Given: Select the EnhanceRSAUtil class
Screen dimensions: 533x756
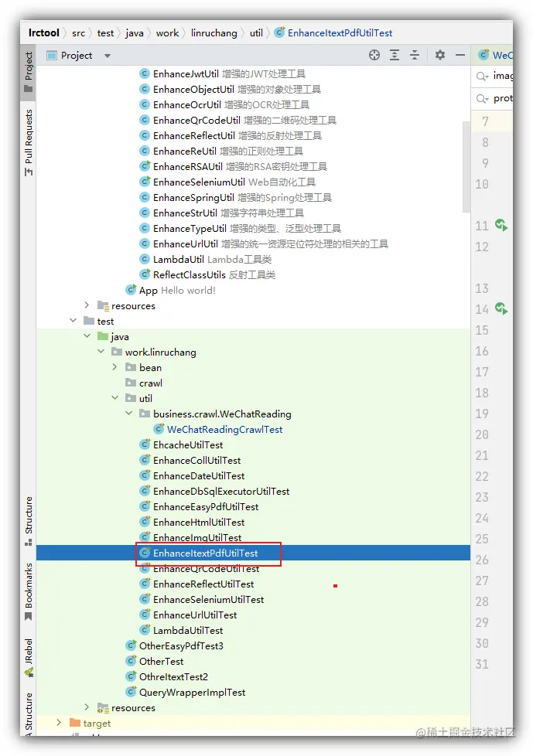Looking at the screenshot, I should click(233, 166).
